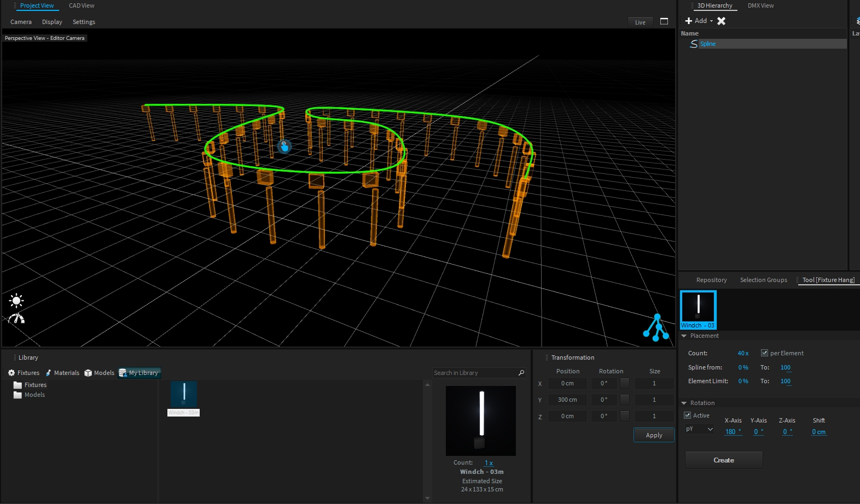The height and width of the screenshot is (504, 860).
Task: Delete selected item with the X icon
Action: click(722, 21)
